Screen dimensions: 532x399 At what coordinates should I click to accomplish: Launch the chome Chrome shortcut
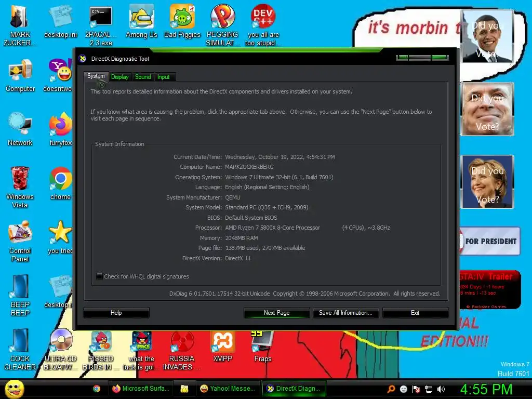tap(60, 183)
